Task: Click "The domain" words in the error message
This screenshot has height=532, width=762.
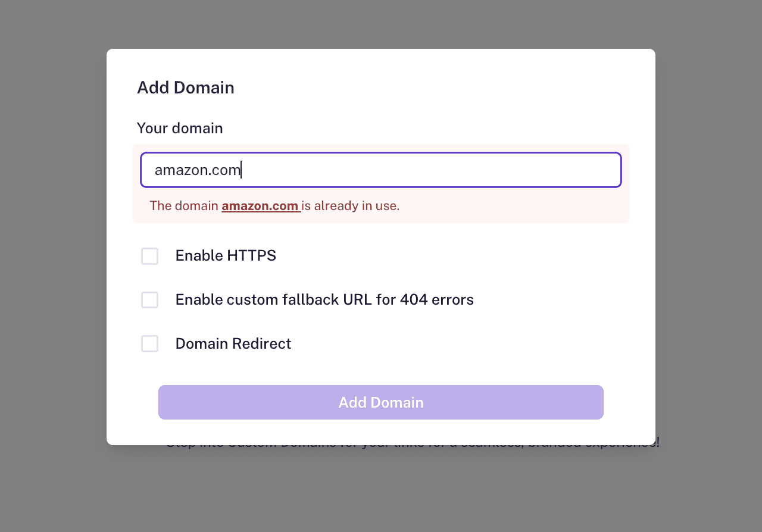Action: pyautogui.click(x=184, y=206)
